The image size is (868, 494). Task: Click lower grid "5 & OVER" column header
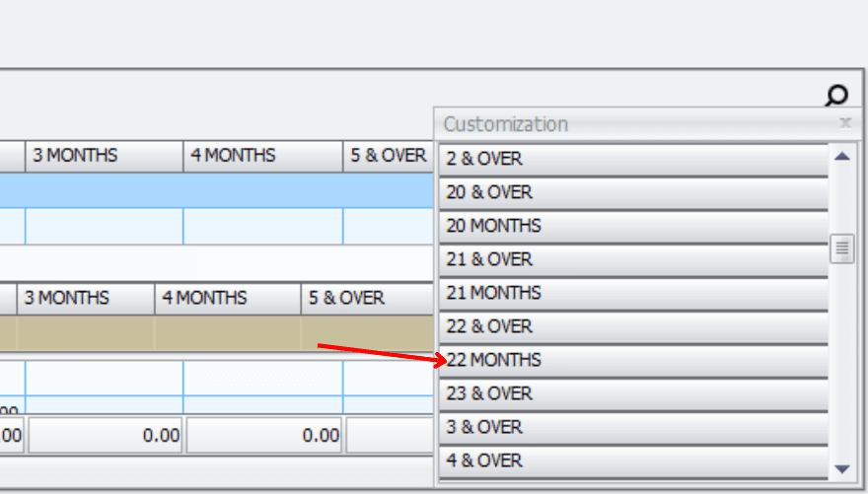click(x=367, y=298)
